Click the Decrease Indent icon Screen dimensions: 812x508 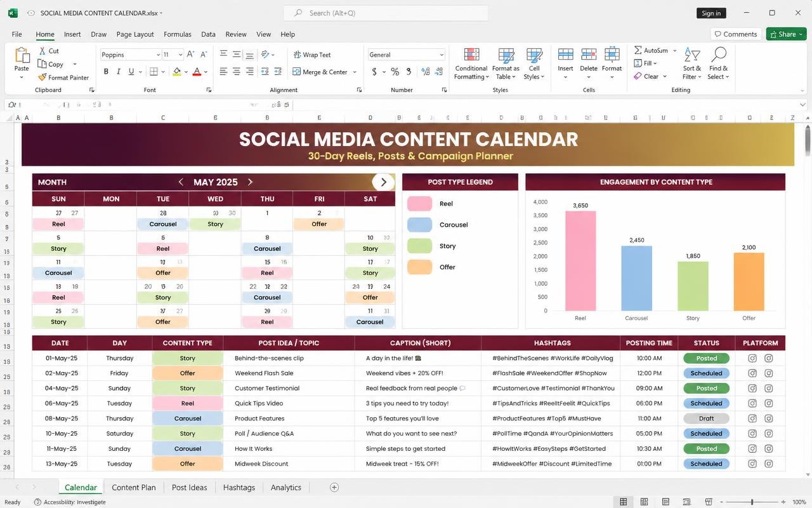click(x=265, y=72)
